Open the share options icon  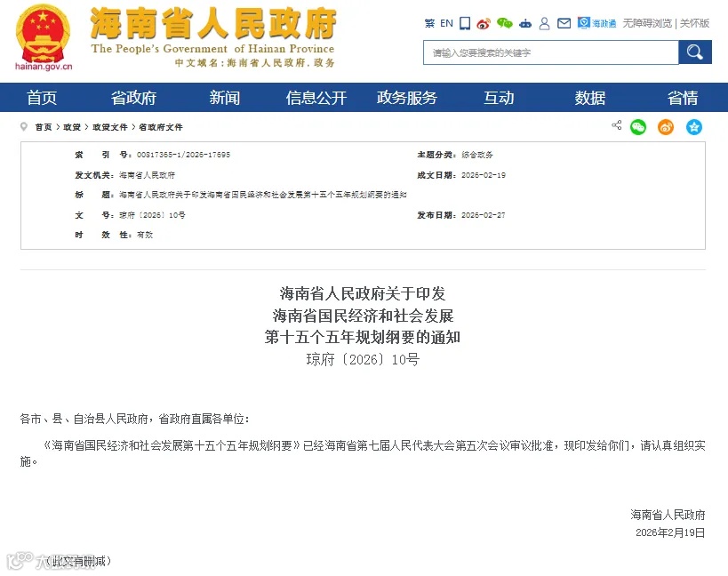coord(616,127)
